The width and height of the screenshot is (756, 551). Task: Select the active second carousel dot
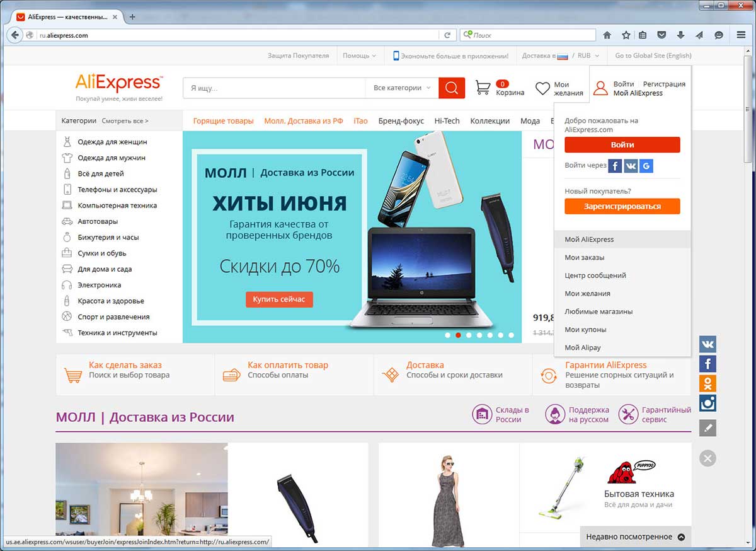click(458, 335)
